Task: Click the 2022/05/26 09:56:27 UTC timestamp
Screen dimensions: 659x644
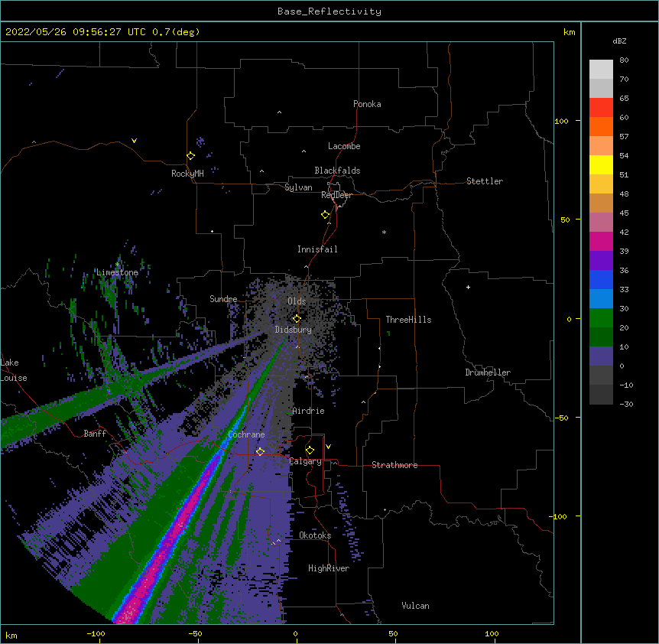Action: (76, 32)
